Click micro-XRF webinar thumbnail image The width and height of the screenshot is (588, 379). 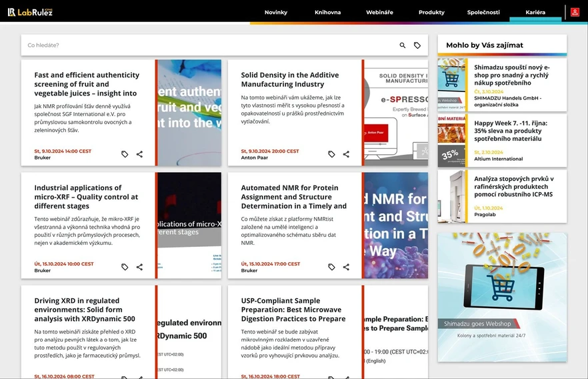pyautogui.click(x=189, y=225)
